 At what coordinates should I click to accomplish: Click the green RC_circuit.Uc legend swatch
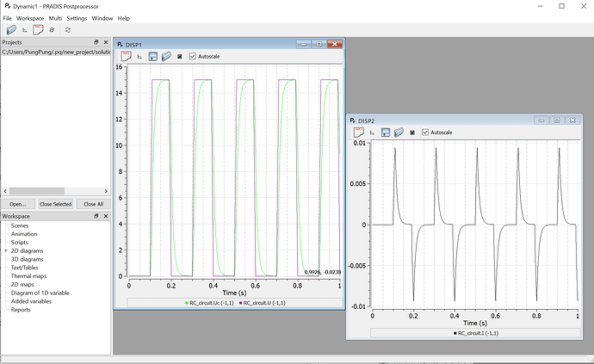187,303
